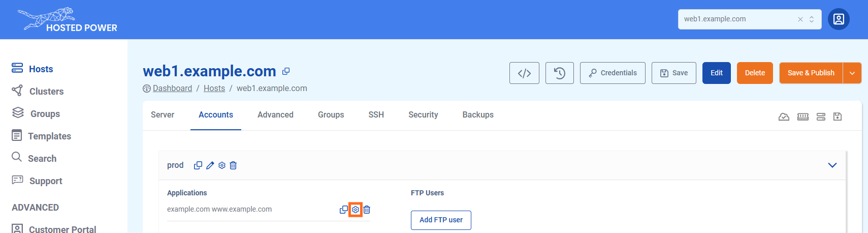The height and width of the screenshot is (233, 868).
Task: Follow the Hosts breadcrumb link
Action: pyautogui.click(x=214, y=89)
